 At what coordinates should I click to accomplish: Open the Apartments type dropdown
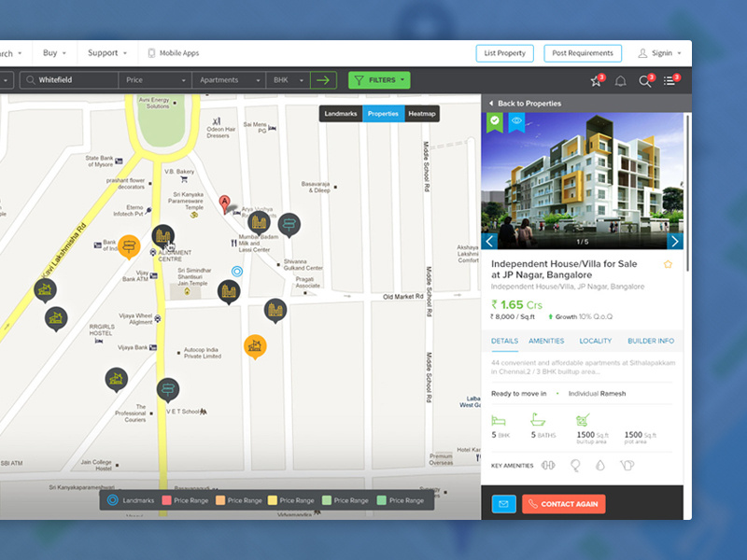tap(229, 80)
